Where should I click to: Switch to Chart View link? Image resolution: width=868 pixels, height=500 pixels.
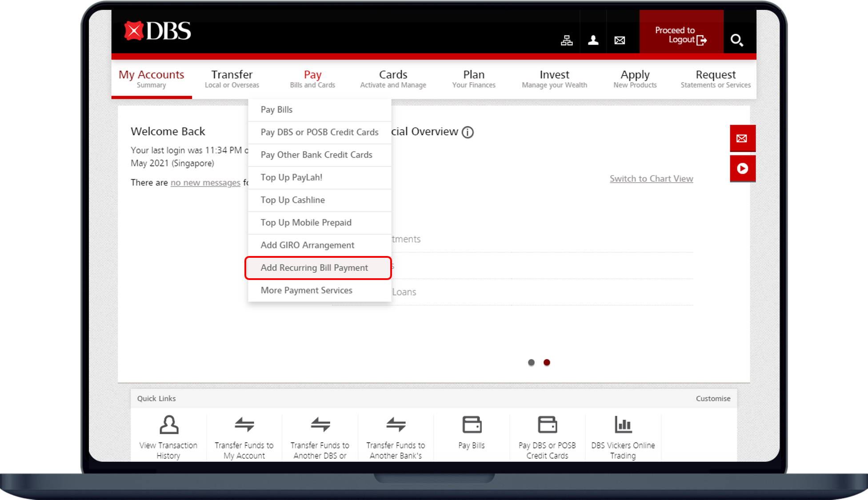(x=651, y=179)
